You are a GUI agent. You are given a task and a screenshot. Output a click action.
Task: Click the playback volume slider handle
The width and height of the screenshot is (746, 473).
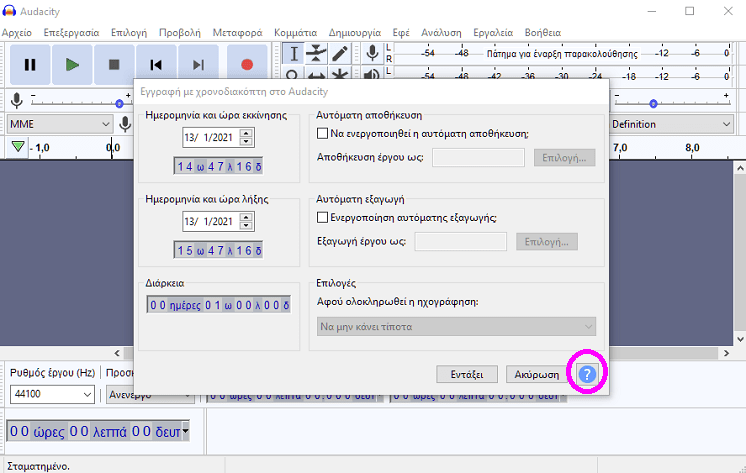pyautogui.click(x=654, y=103)
